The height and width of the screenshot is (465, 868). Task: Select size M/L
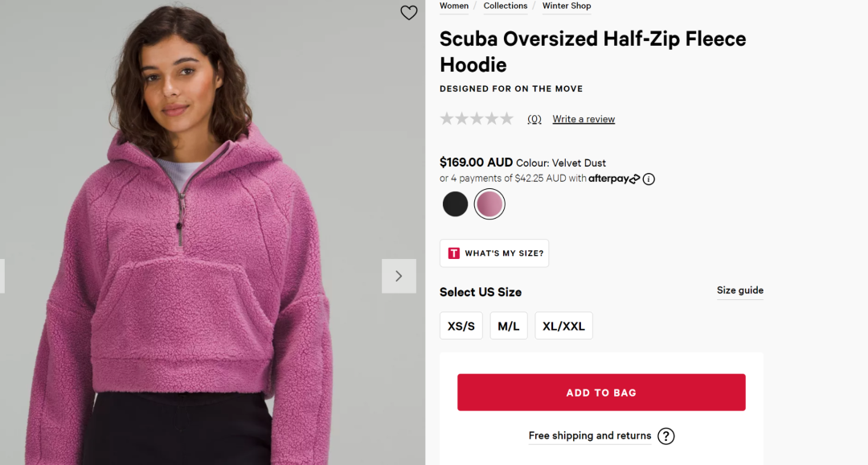(509, 326)
